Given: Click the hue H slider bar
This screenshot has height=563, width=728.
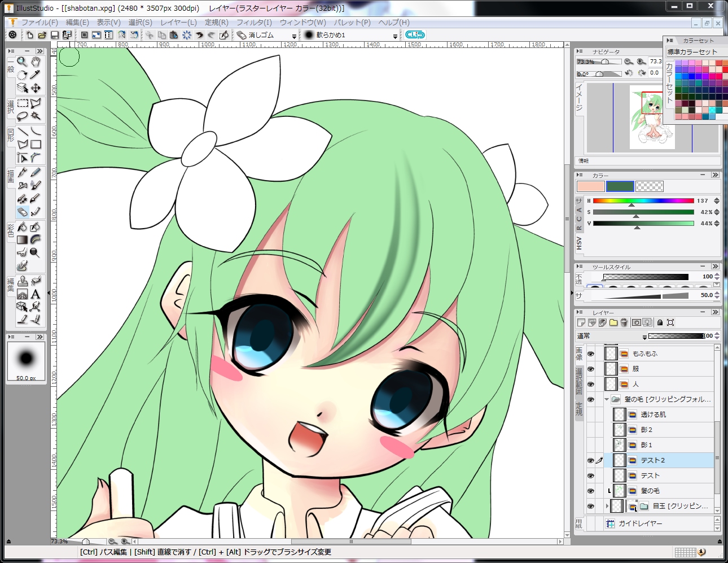Looking at the screenshot, I should 643,200.
